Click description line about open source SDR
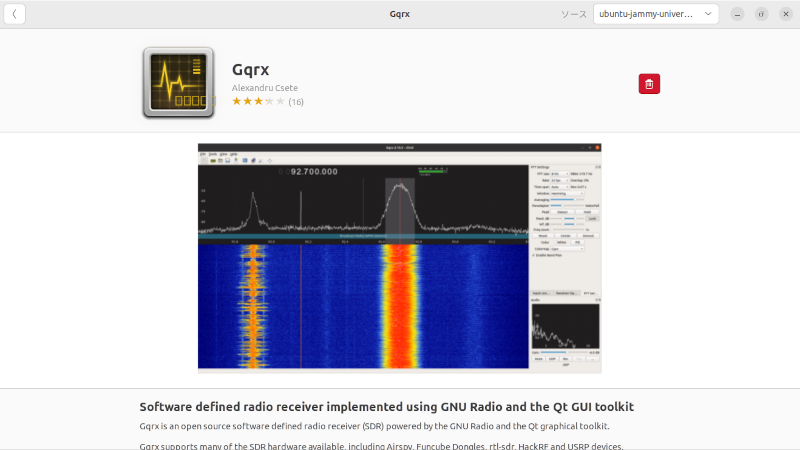This screenshot has width=800, height=450. tap(374, 426)
